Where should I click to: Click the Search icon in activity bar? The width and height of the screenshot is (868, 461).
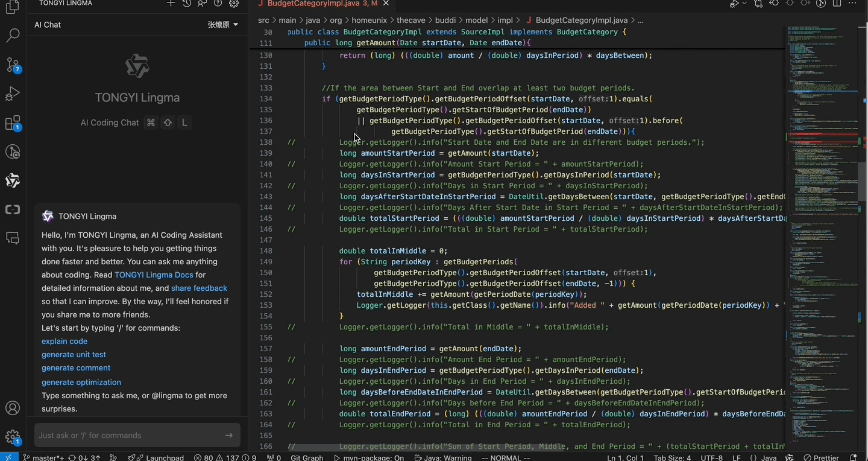(13, 36)
